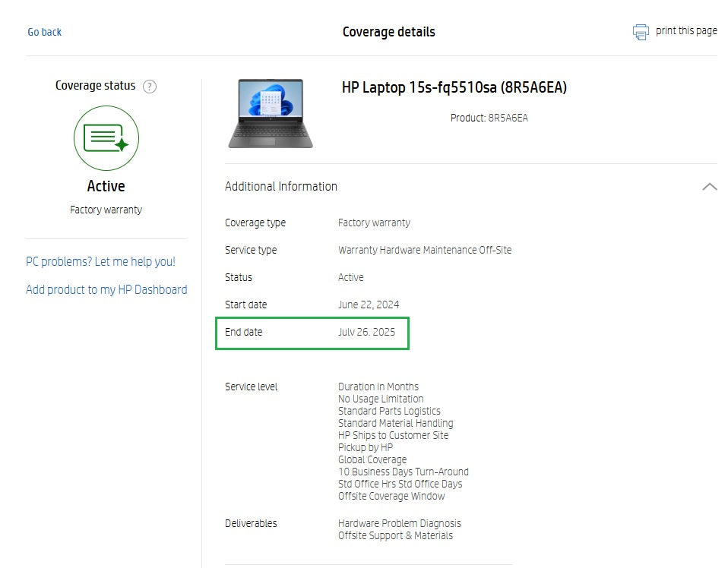
Task: Click Offsite Support & Materials deliverable
Action: pos(395,535)
